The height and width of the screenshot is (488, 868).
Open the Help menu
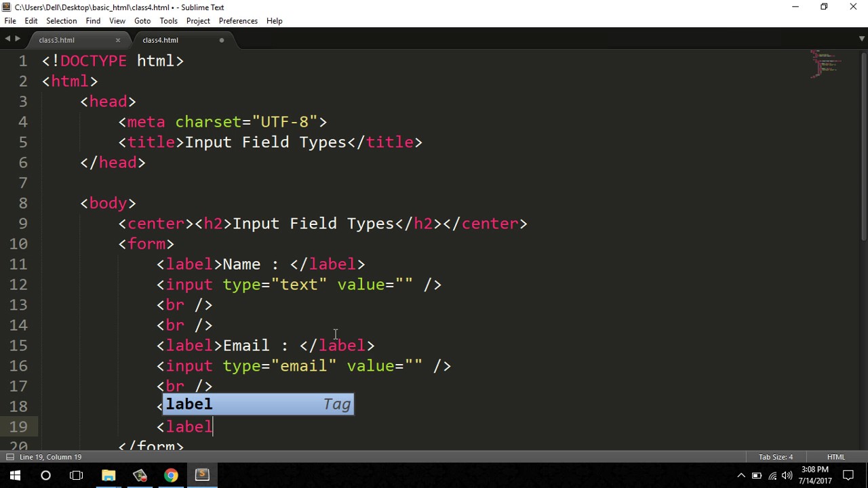point(275,21)
